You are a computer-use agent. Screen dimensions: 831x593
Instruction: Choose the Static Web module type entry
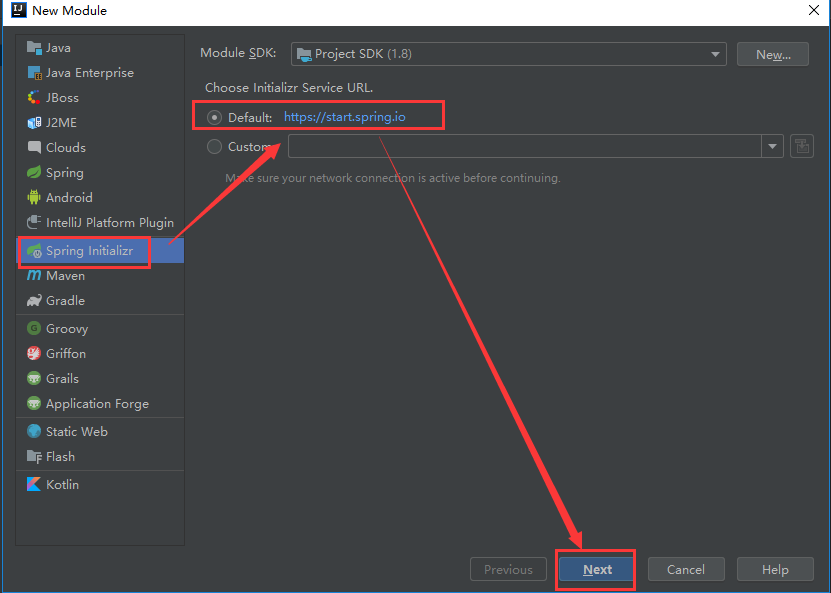point(100,431)
